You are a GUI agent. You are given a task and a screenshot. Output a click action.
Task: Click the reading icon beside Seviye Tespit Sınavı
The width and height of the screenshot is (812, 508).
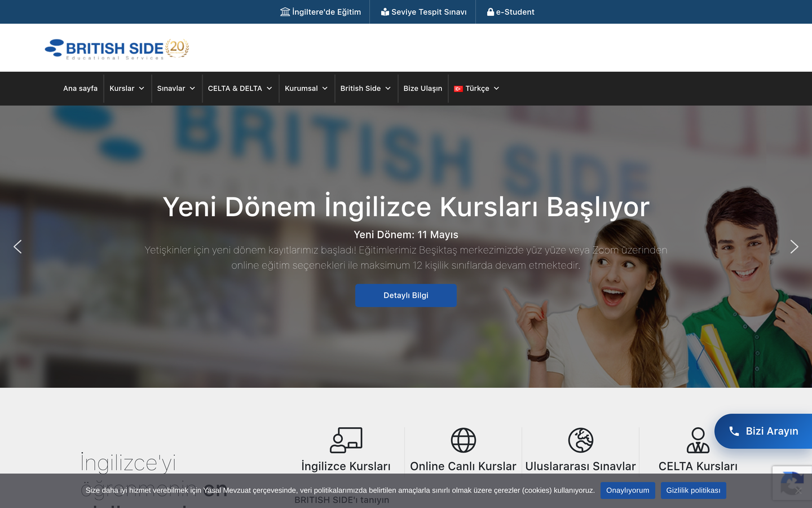point(385,12)
